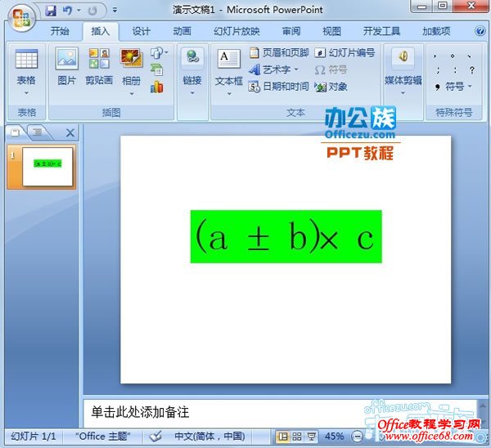Insert a chart icon

point(156,87)
